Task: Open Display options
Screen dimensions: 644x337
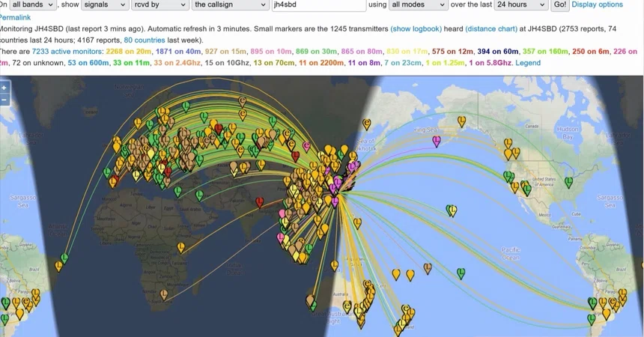Action: coord(597,4)
